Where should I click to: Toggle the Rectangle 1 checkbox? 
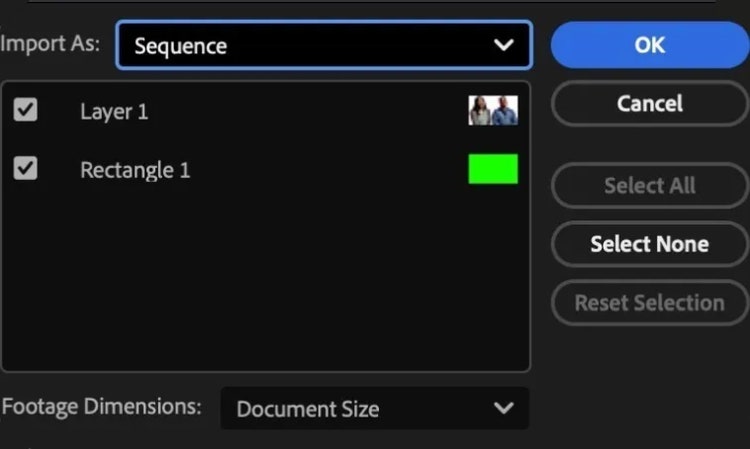pos(26,169)
